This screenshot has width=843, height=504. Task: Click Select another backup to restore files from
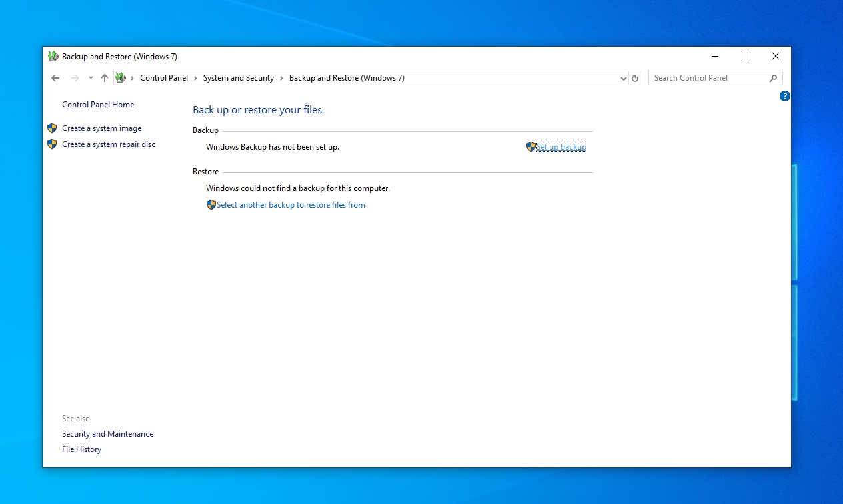tap(291, 205)
